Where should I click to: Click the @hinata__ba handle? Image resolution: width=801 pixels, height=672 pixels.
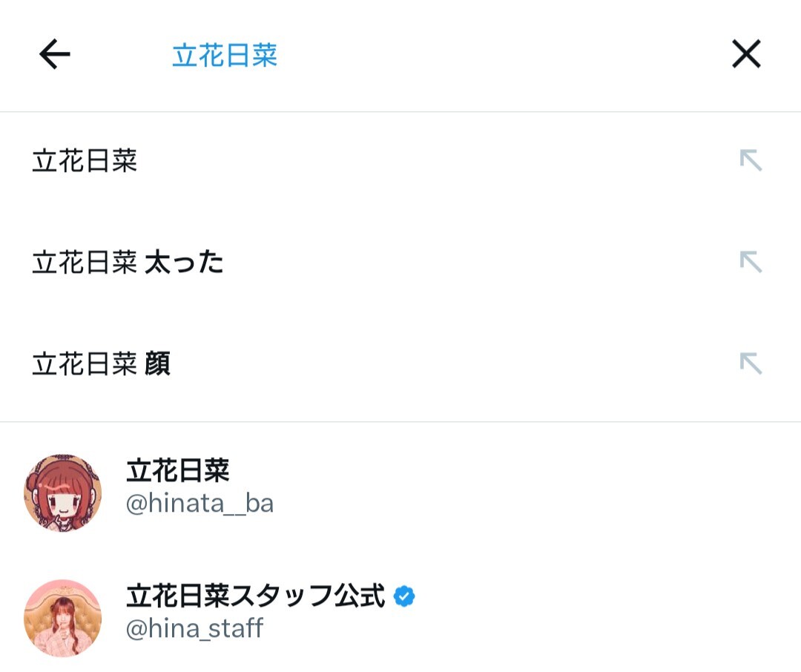point(200,504)
